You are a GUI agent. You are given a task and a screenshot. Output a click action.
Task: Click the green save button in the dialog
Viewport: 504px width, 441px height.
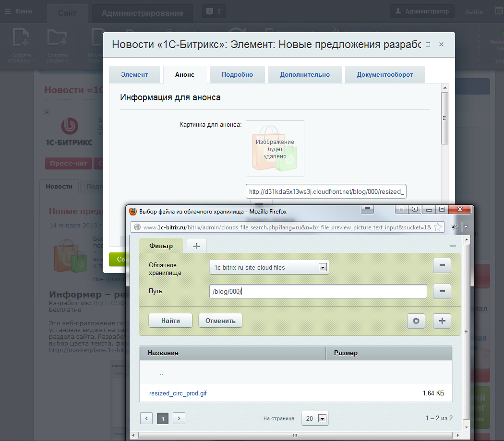(x=117, y=260)
